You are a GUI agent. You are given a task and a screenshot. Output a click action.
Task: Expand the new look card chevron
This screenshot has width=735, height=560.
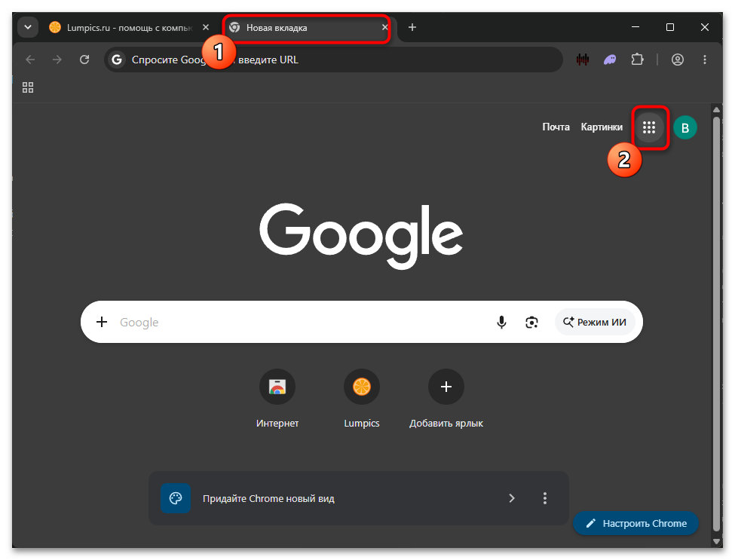(x=512, y=498)
